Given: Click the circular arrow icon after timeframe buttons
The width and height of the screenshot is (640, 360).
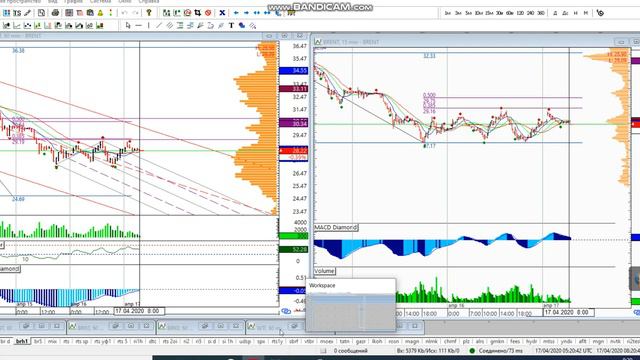Looking at the screenshot, I should click(600, 13).
